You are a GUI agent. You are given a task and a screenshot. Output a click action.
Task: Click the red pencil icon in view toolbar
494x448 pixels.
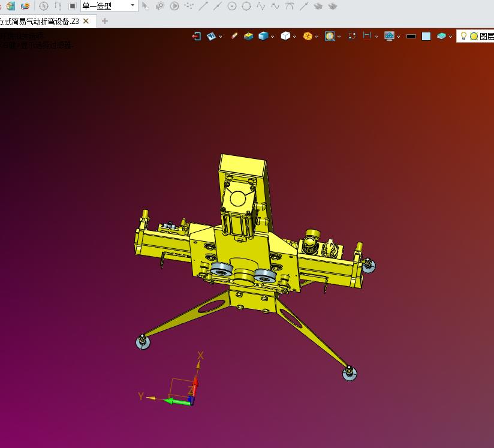click(x=234, y=37)
